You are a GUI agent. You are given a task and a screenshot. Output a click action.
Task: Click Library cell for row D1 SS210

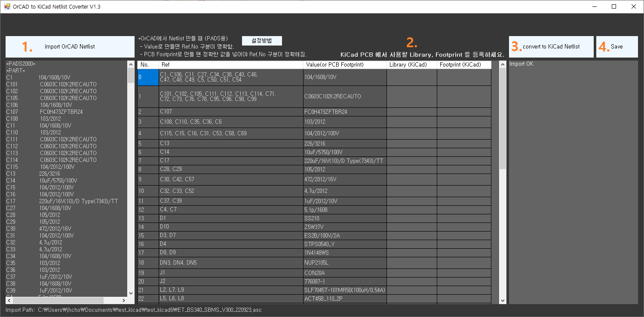[x=412, y=218]
